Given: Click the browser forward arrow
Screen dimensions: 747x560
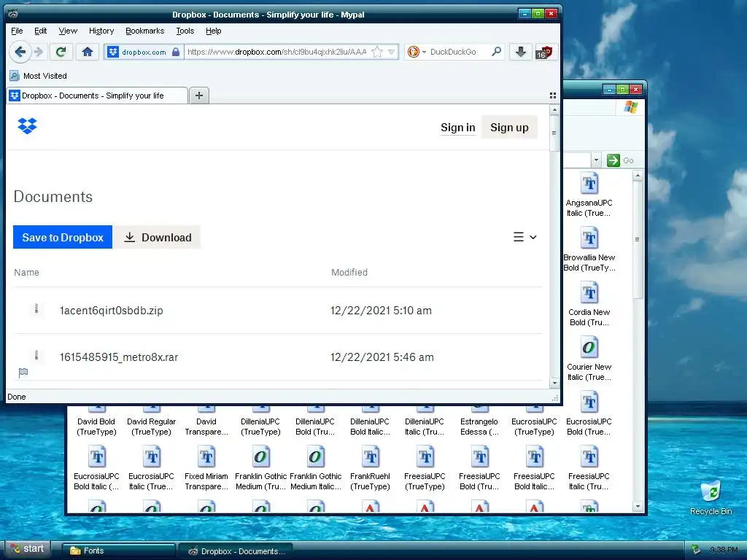Looking at the screenshot, I should (x=39, y=52).
